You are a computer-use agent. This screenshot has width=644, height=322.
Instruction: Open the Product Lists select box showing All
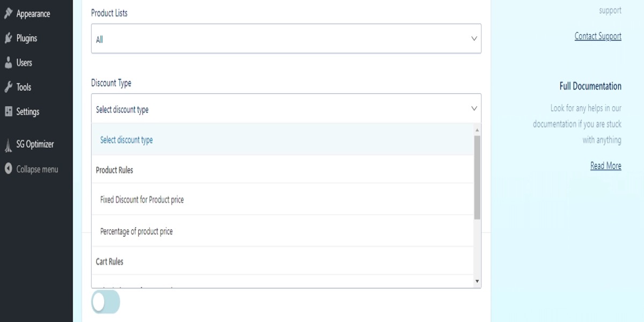[x=279, y=39]
